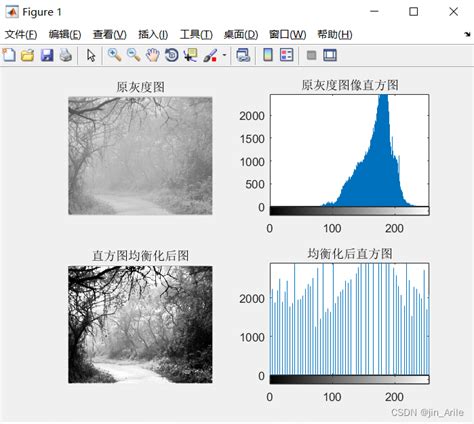Click grayscale colorbar under top histogram
The image size is (474, 424).
(349, 211)
